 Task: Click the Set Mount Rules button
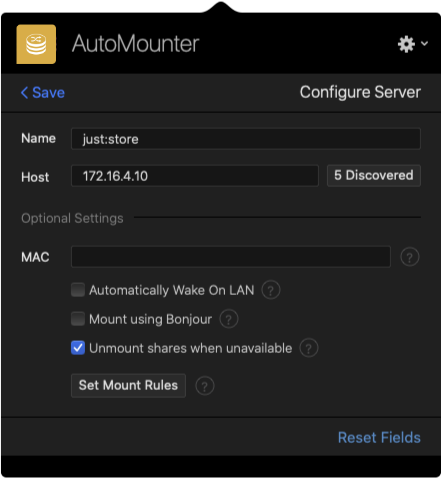(x=128, y=385)
